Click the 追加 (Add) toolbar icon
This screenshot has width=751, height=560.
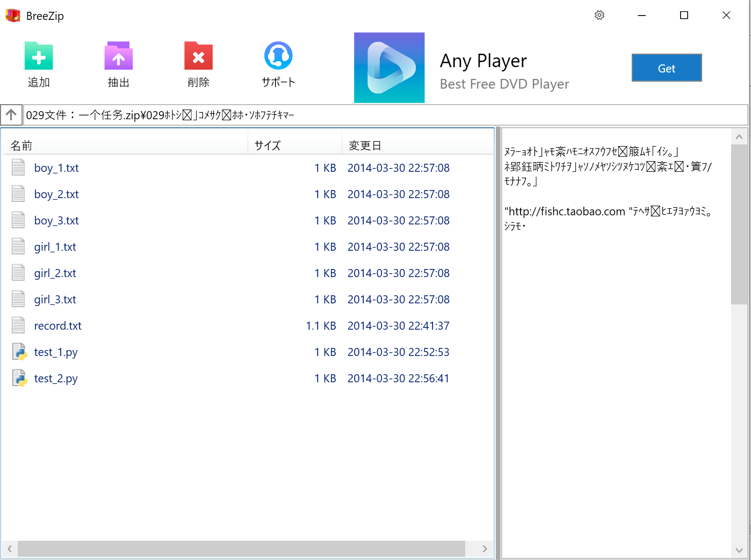pyautogui.click(x=39, y=56)
